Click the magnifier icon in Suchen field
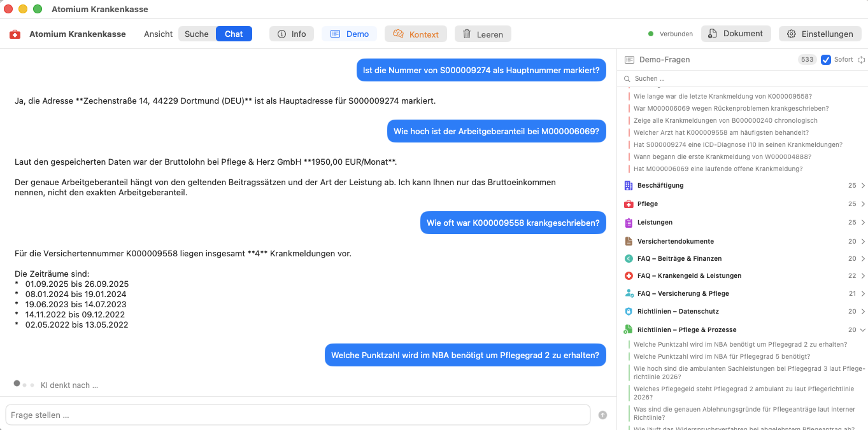The width and height of the screenshot is (868, 430). (x=628, y=79)
